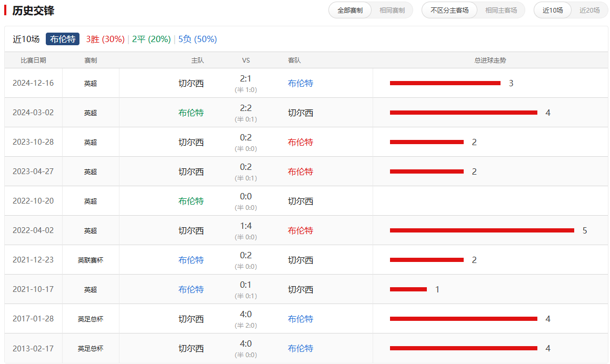Screen dimensions: 610x364
Task: Open home team 布伦特 in 2024-03-02 match
Action: tap(191, 113)
